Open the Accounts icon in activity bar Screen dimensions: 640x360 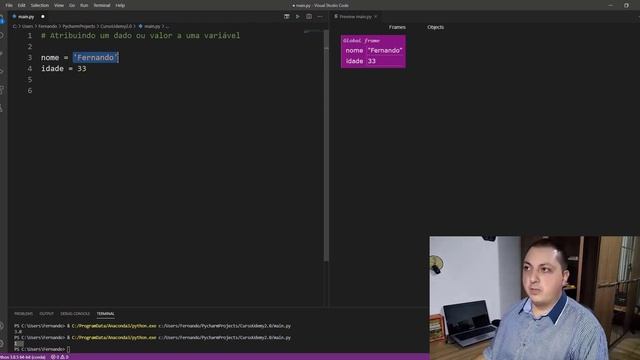(x=2, y=326)
